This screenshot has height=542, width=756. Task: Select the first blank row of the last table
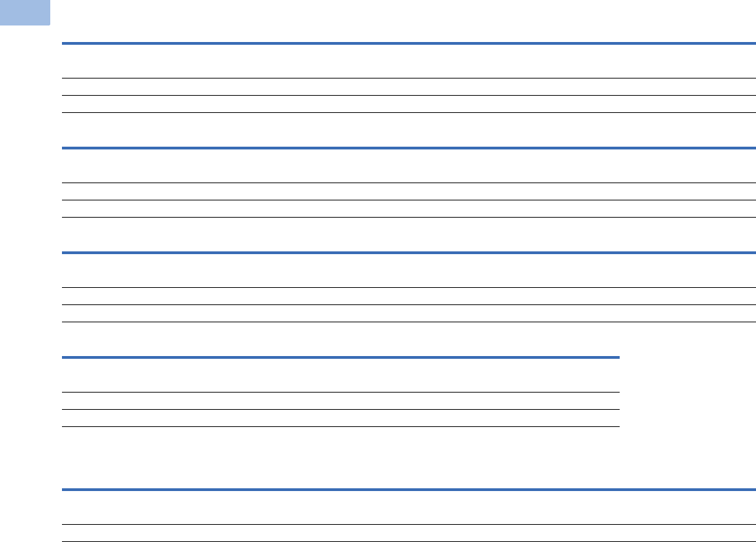(409, 533)
